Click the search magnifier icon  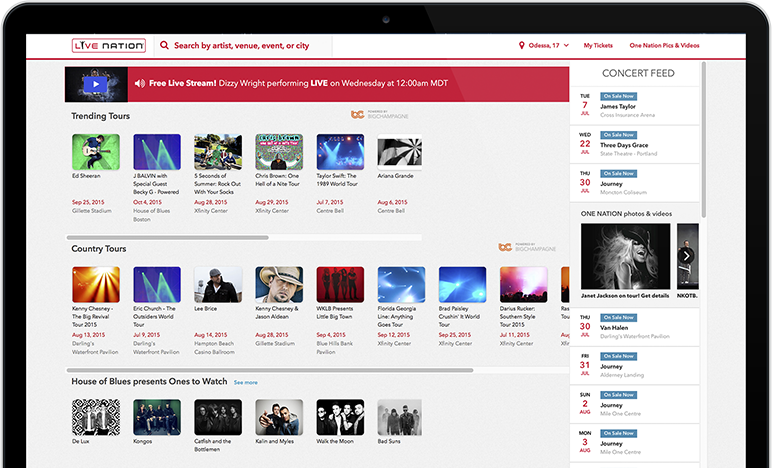[x=164, y=45]
